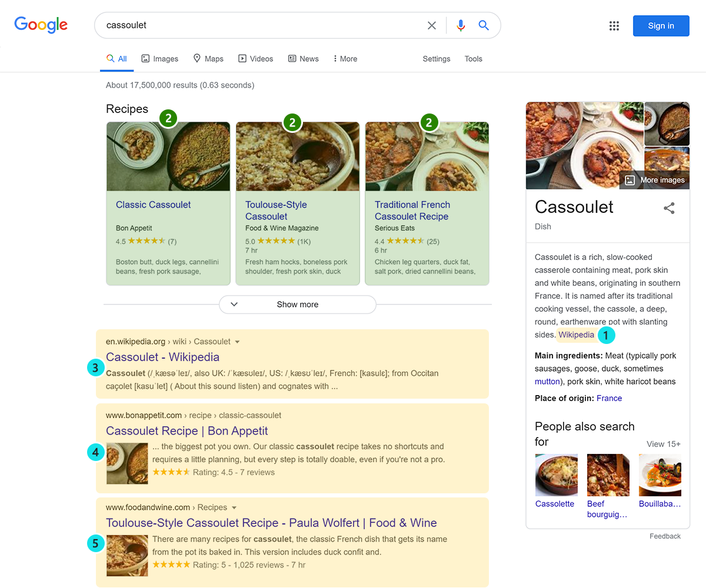Open the More search categories menu
Viewport: 706px width, 588px height.
click(x=345, y=59)
